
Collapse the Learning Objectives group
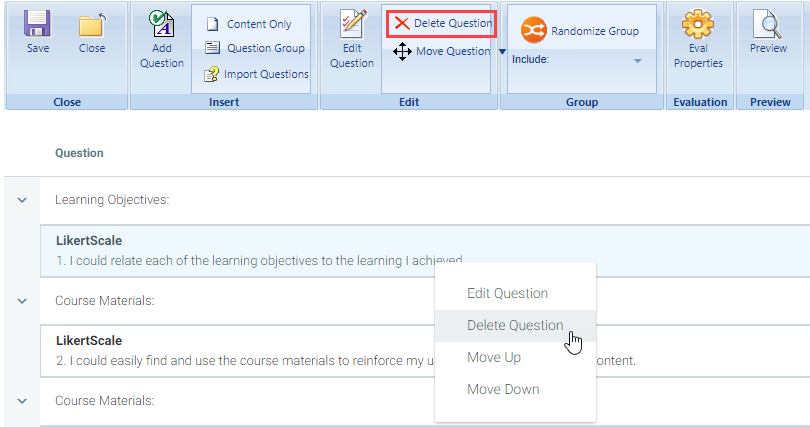[21, 200]
